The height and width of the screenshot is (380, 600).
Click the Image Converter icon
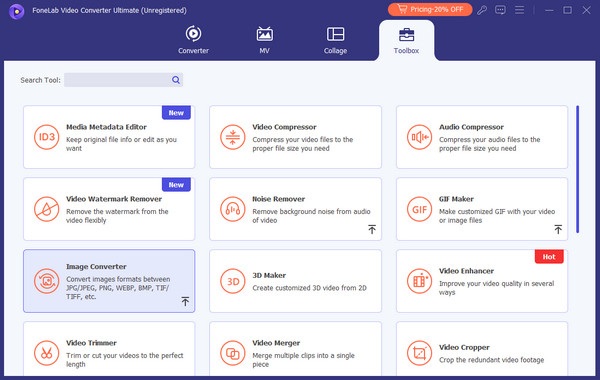pos(46,281)
